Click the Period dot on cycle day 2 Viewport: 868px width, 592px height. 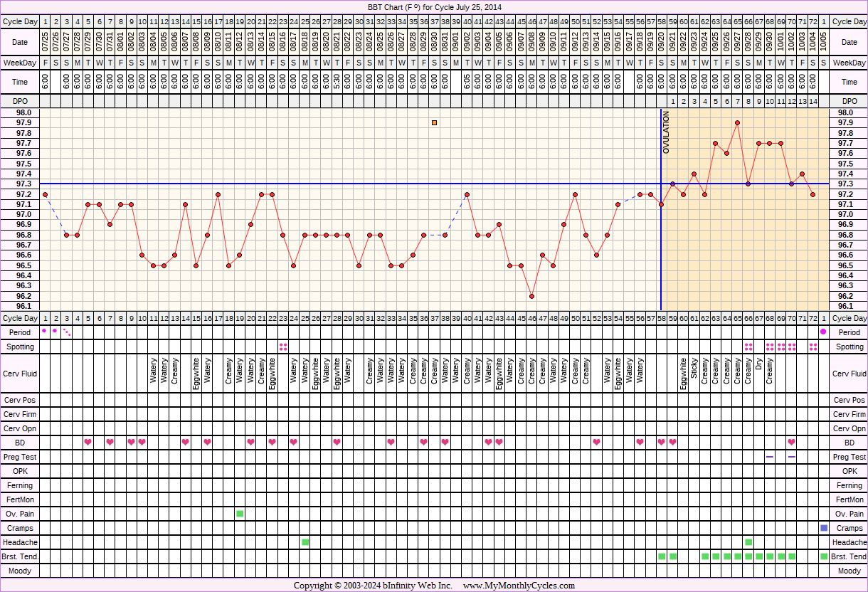tap(55, 331)
